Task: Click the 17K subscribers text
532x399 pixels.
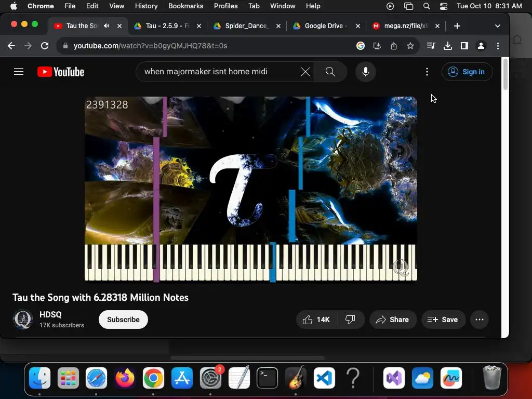Action: pos(62,325)
